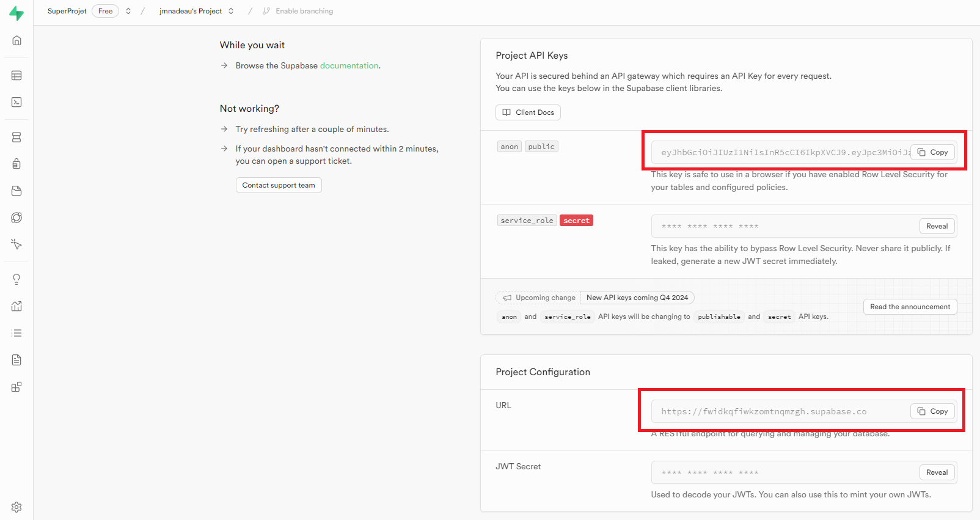Click Enable branching
This screenshot has height=520, width=980.
coord(304,11)
